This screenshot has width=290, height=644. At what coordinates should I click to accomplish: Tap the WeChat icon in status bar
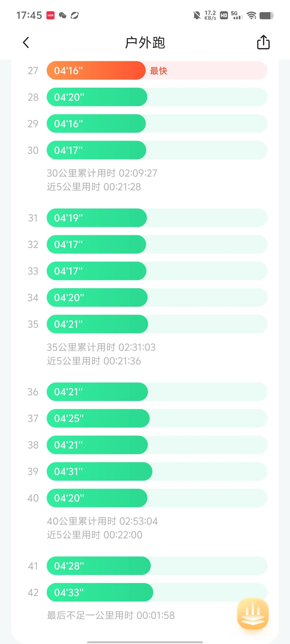coord(63,15)
